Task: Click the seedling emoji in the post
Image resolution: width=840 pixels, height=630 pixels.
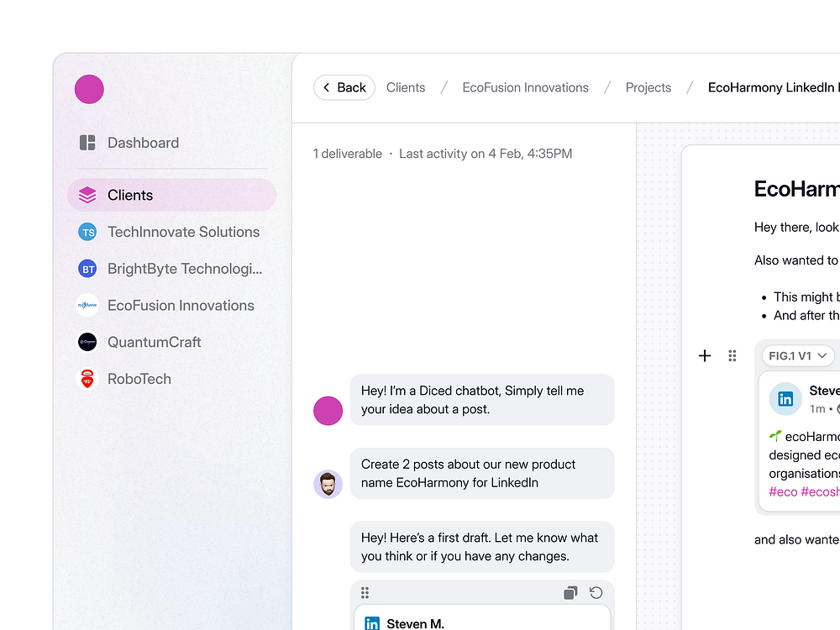Action: (775, 436)
